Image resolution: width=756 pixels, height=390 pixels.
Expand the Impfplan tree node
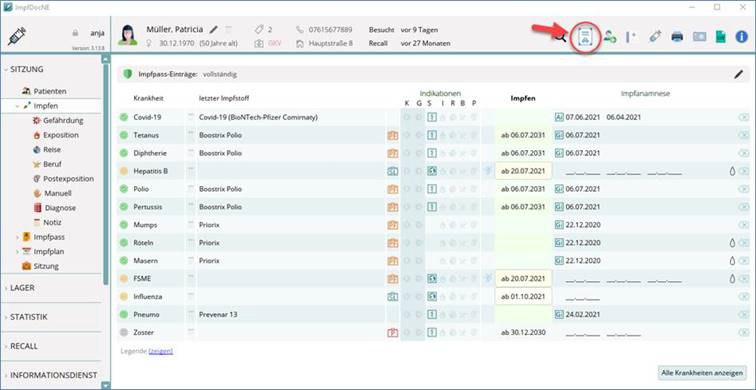tap(18, 252)
